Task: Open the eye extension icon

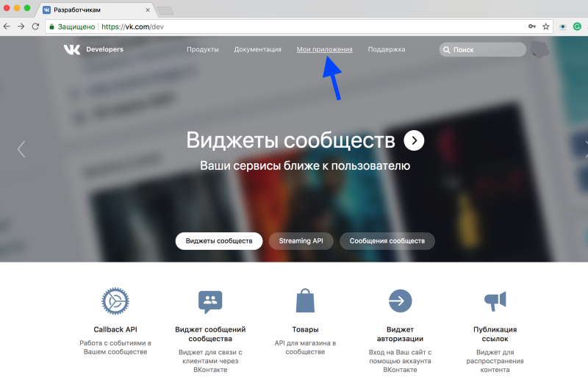Action: coord(562,26)
